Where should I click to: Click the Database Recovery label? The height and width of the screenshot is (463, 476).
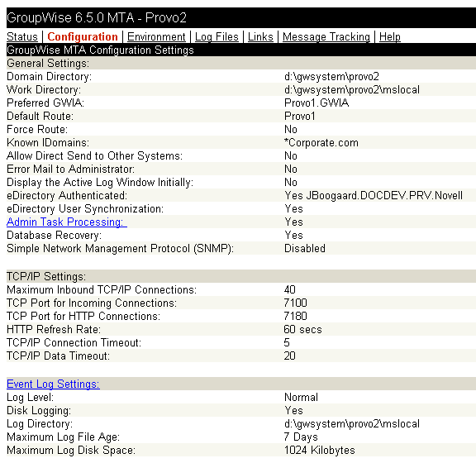pos(54,236)
